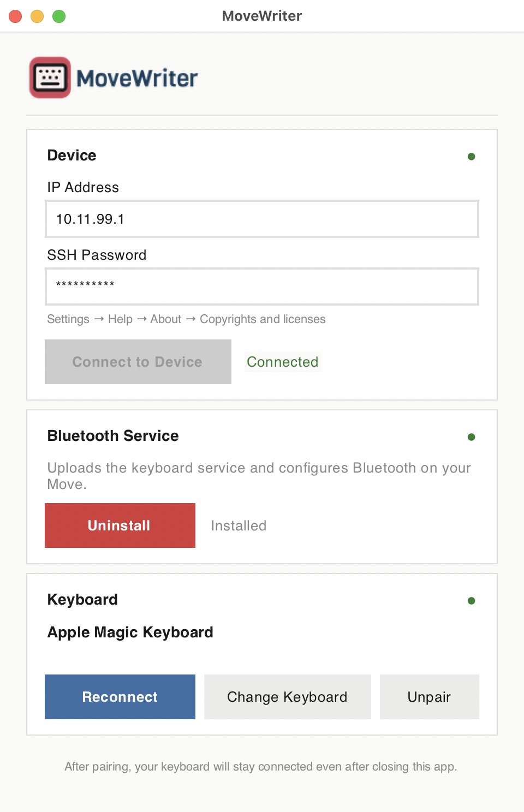The image size is (524, 812).
Task: Open the Help breadcrumb entry
Action: tap(120, 319)
